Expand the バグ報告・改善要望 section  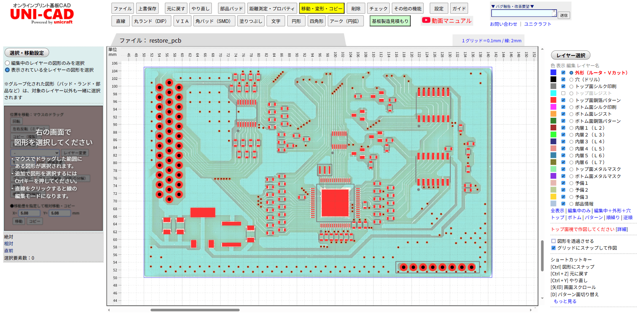click(512, 6)
